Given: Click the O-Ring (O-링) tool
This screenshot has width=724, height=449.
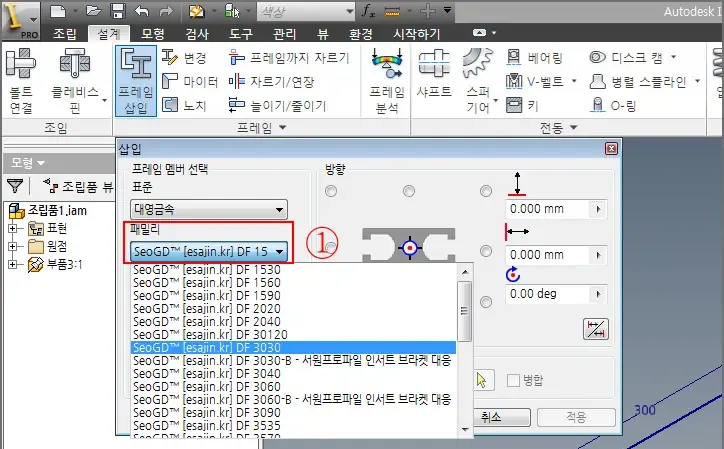Looking at the screenshot, I should pyautogui.click(x=613, y=105).
